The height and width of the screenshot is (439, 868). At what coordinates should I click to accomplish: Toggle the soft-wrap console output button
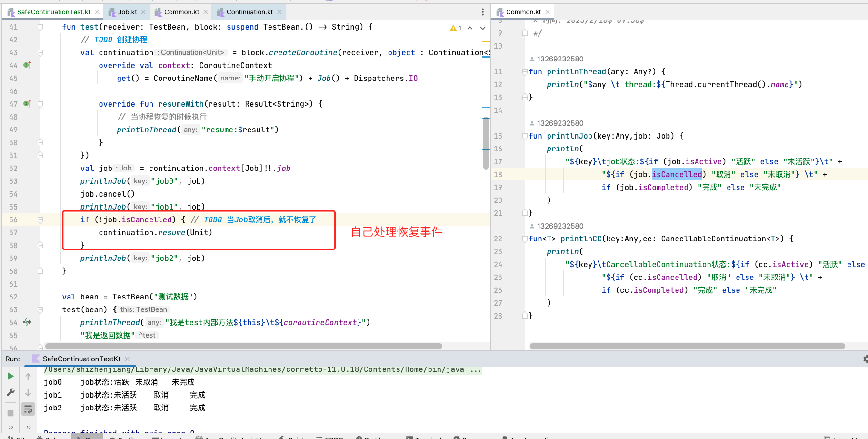28,409
